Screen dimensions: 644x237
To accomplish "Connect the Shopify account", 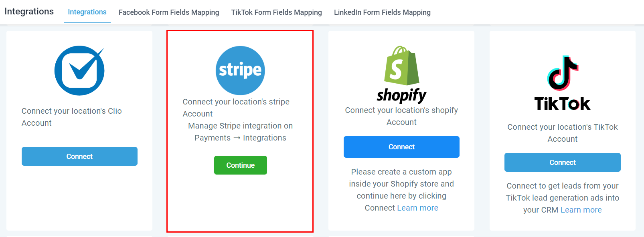I will click(401, 147).
